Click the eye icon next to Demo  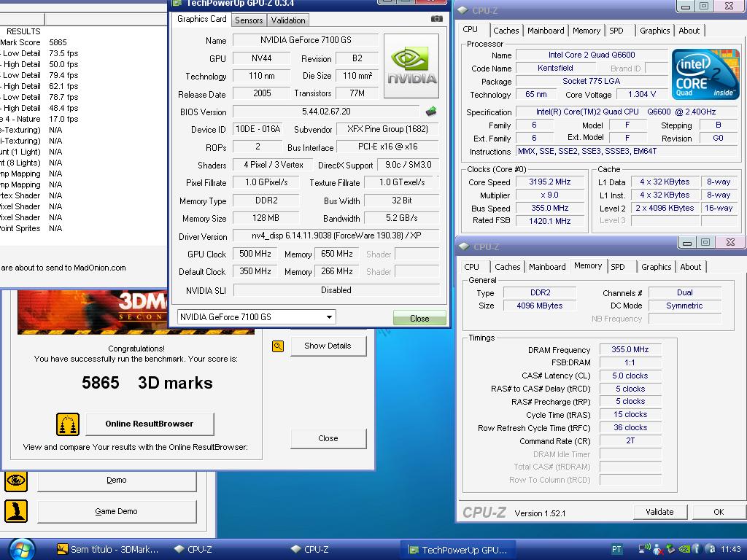[x=16, y=481]
